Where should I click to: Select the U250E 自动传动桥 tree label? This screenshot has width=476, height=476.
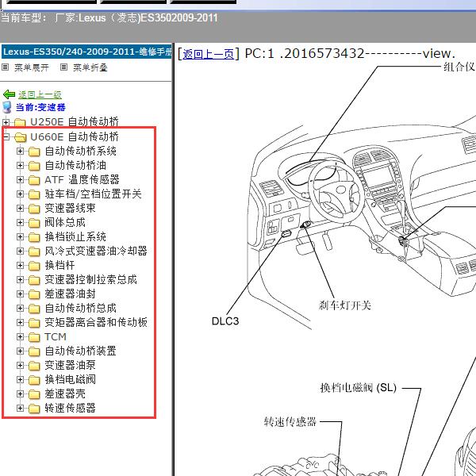(x=75, y=121)
